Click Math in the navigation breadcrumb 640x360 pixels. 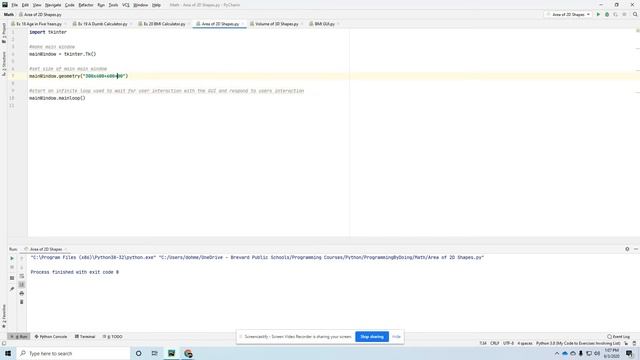pyautogui.click(x=9, y=14)
